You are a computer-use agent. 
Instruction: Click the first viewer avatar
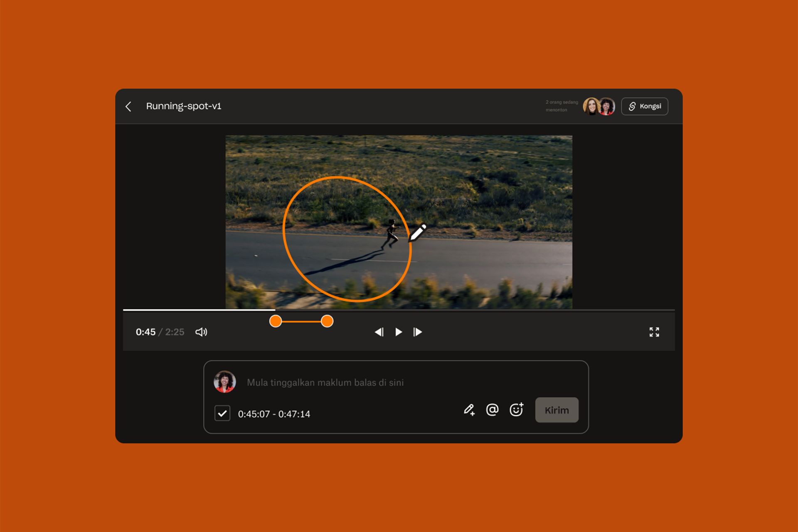coord(590,106)
